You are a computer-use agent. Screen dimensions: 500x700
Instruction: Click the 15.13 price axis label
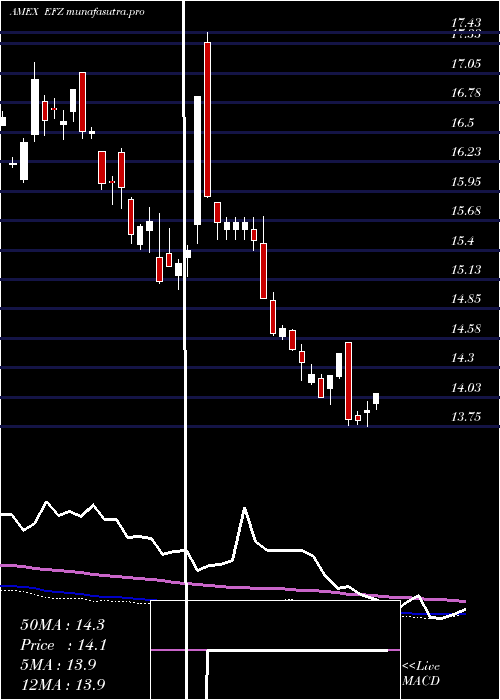point(466,270)
